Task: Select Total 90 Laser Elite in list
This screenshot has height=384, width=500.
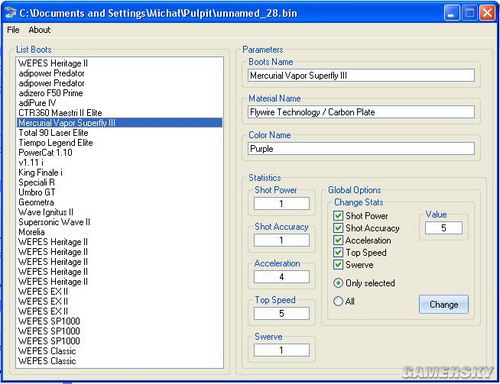Action: pos(119,133)
